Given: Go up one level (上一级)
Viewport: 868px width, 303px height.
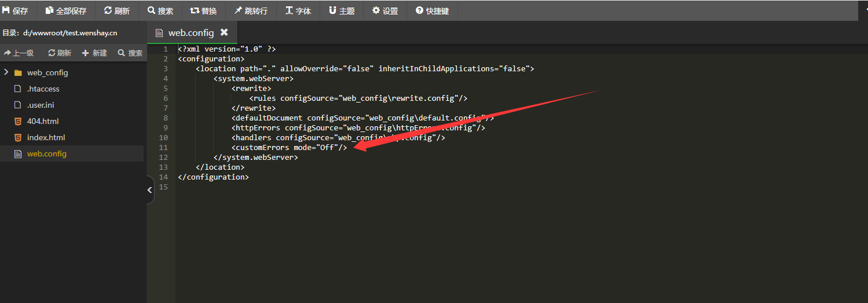Looking at the screenshot, I should tap(19, 53).
